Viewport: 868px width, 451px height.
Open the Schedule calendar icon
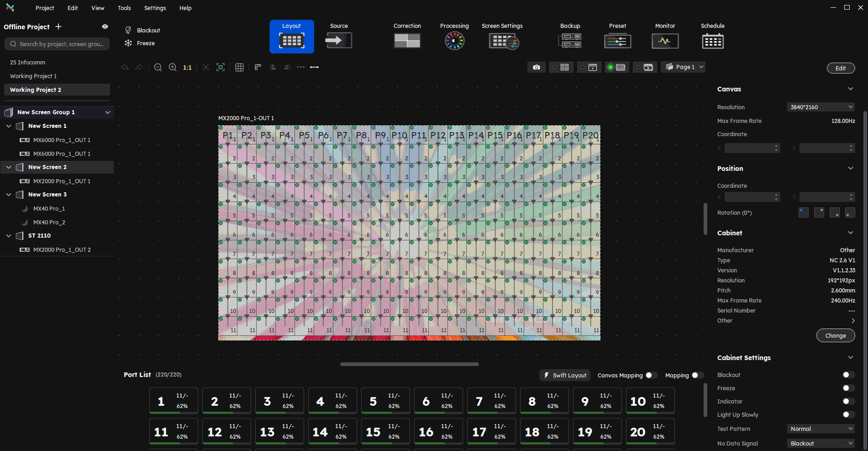point(712,41)
